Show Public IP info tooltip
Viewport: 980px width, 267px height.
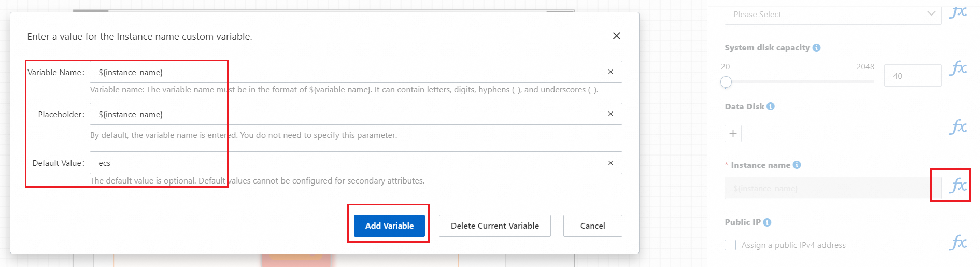click(x=768, y=222)
